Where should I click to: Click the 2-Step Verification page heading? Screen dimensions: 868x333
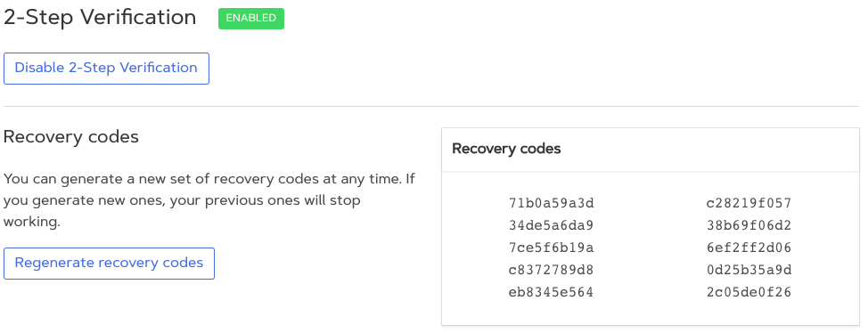[x=100, y=18]
